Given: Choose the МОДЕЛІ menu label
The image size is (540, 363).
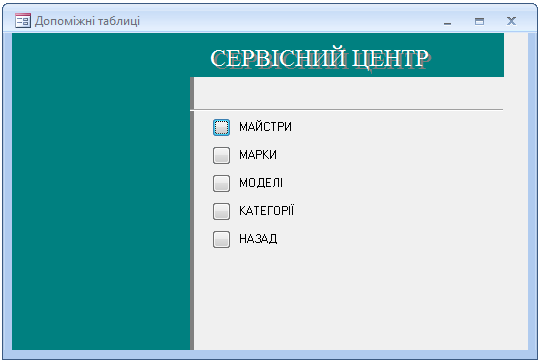Looking at the screenshot, I should [x=261, y=183].
